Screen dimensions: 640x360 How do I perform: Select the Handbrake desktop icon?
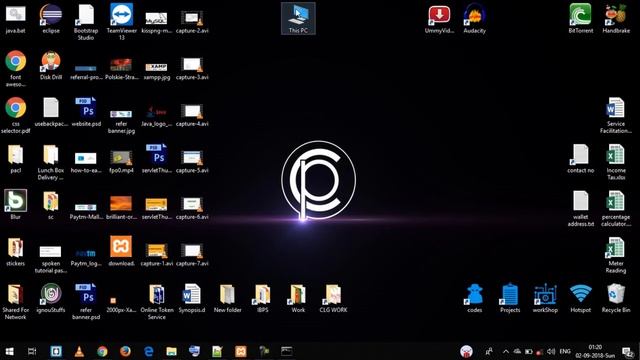click(x=616, y=18)
